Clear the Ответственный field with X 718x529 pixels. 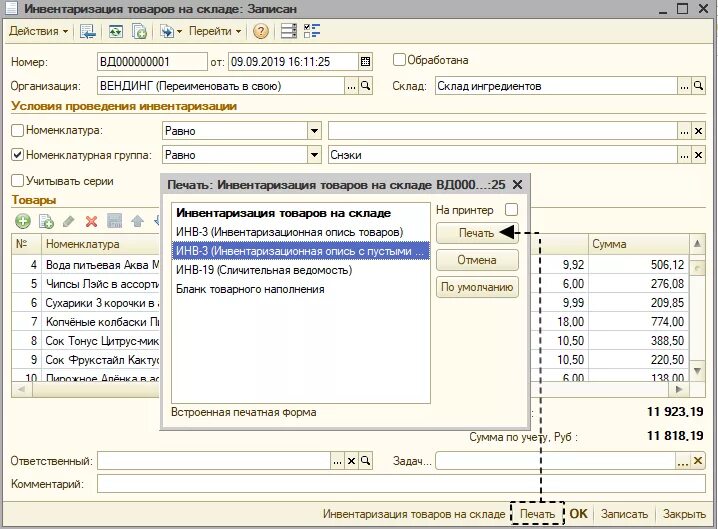(x=351, y=460)
